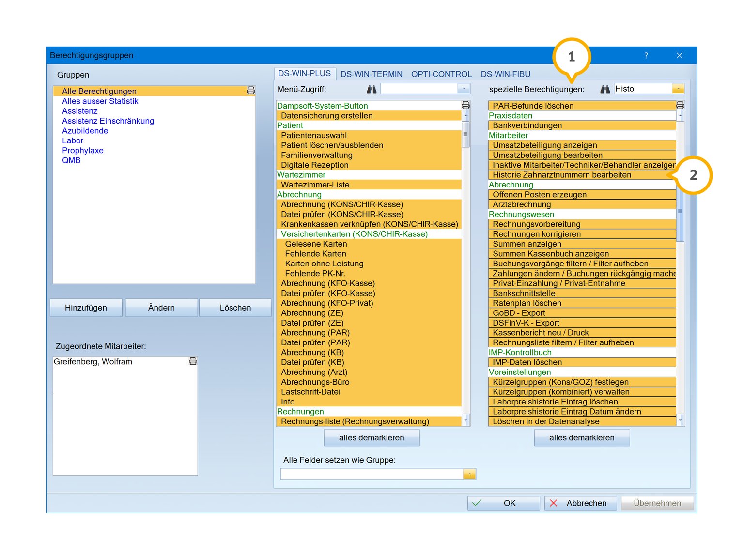This screenshot has height=560, width=744.
Task: Click 'Umsatzbeteiligung anzeigen' row
Action: coord(582,145)
